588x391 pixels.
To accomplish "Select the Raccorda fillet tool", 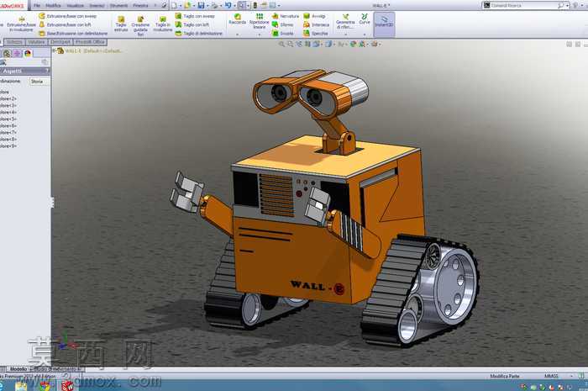I will click(x=238, y=19).
